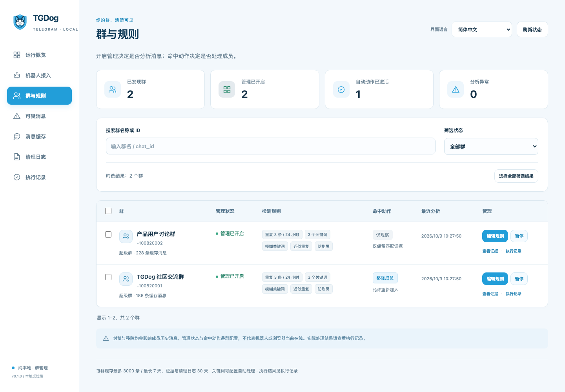The height and width of the screenshot is (392, 565).
Task: Click chat ID text -100820002
Action: [150, 243]
